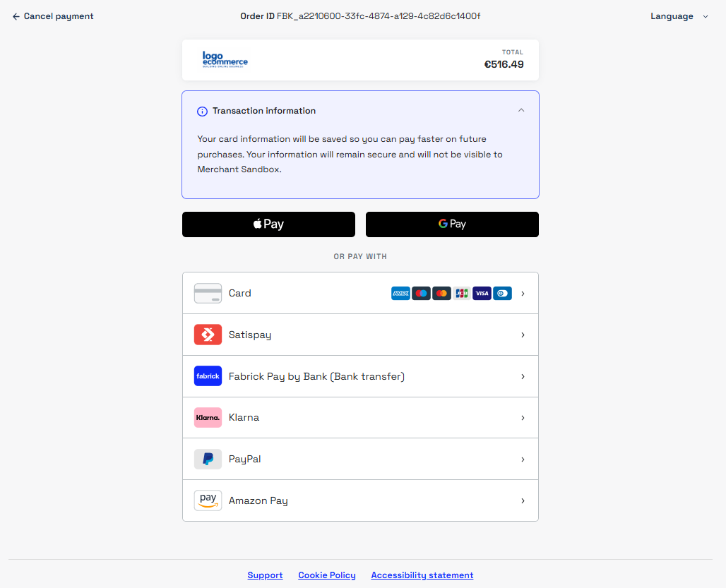The width and height of the screenshot is (726, 588).
Task: Click the Diners Club card badge
Action: (x=502, y=294)
